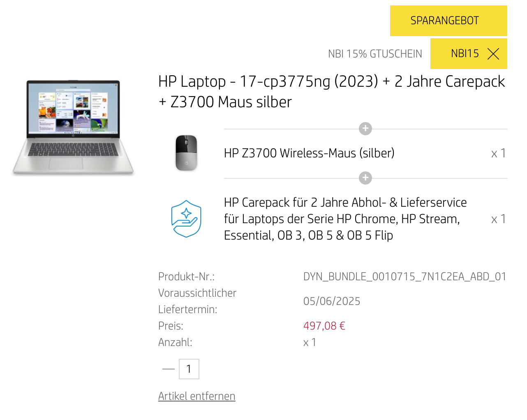Open HP Laptop 17-cp3775ng bundle title
Viewport: 527px width, 420px height.
tap(331, 92)
